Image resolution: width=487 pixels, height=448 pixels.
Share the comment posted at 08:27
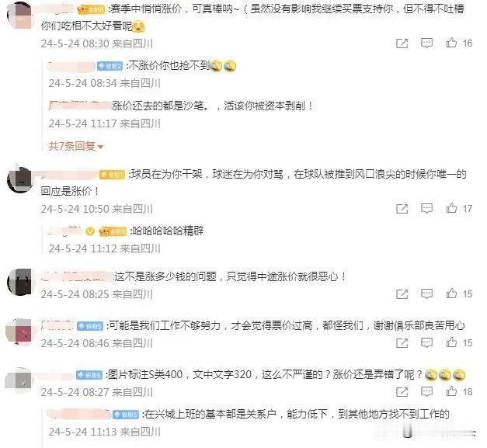[x=402, y=392]
